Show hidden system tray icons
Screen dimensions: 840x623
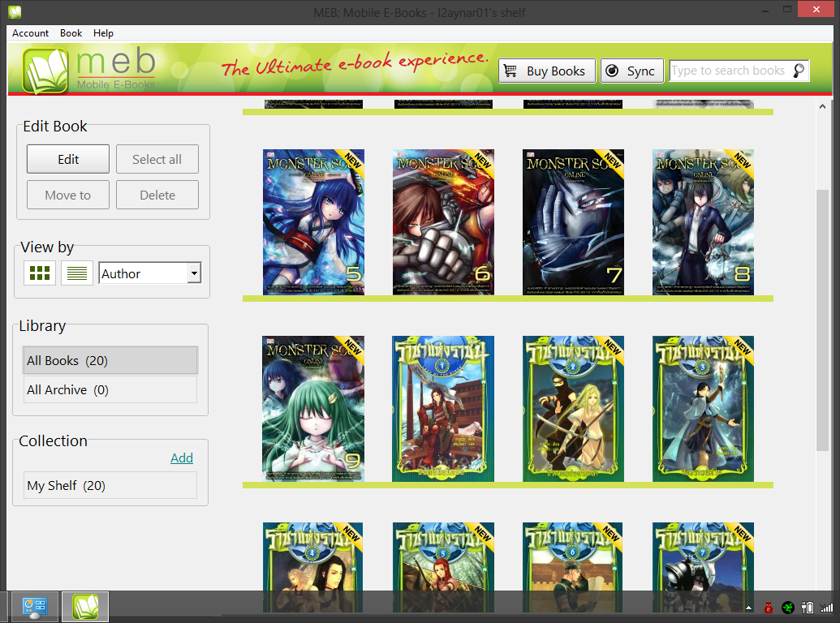[x=748, y=608]
